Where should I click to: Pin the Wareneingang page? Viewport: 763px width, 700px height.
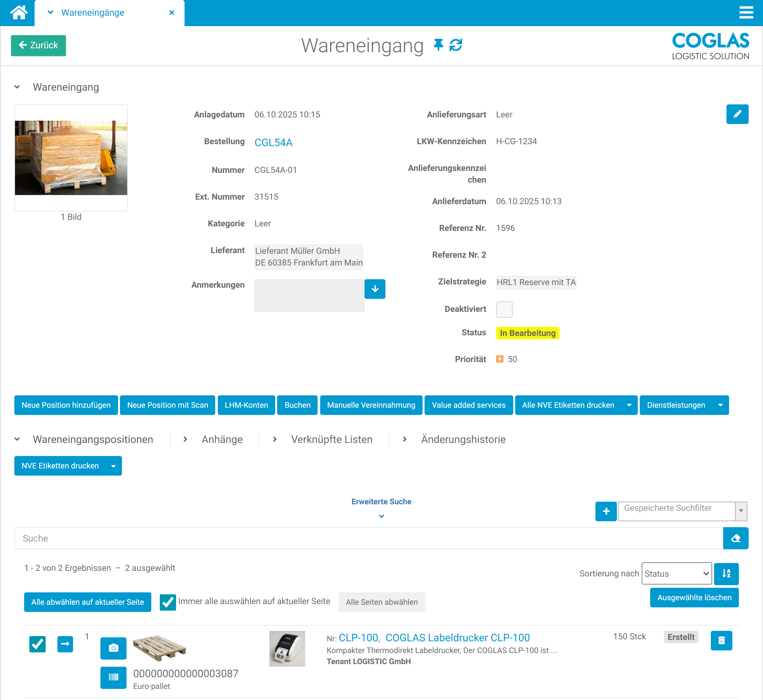pyautogui.click(x=438, y=45)
